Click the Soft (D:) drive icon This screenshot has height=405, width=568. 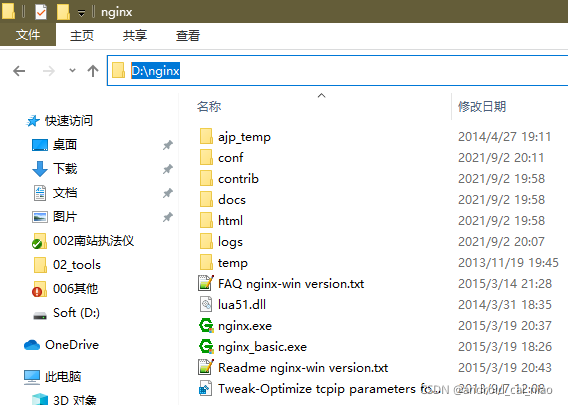click(40, 316)
